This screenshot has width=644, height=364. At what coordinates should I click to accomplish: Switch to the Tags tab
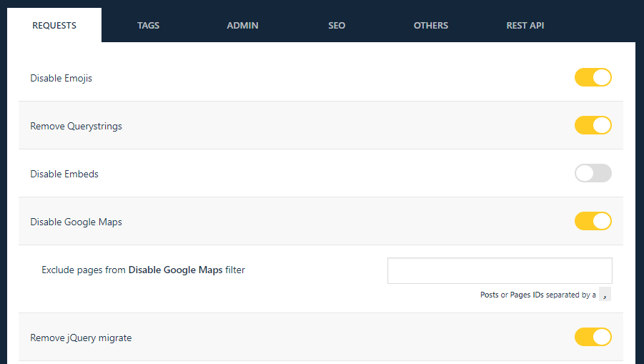tap(148, 25)
